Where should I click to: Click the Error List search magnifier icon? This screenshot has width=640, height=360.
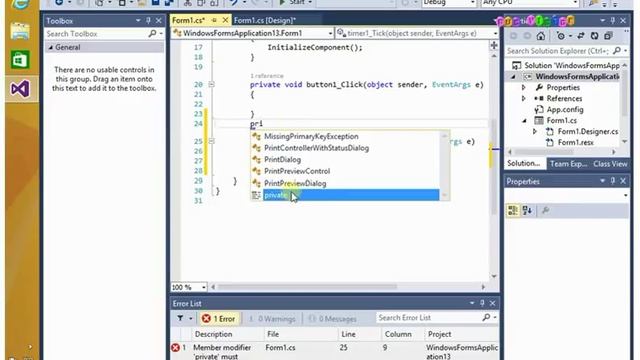point(486,318)
